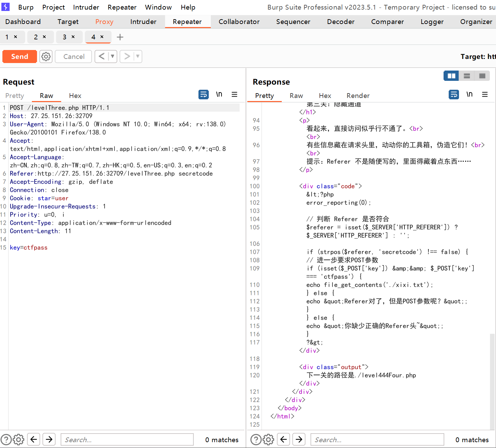Expand the history forward dropdown arrow
This screenshot has width=496, height=448.
pyautogui.click(x=137, y=57)
